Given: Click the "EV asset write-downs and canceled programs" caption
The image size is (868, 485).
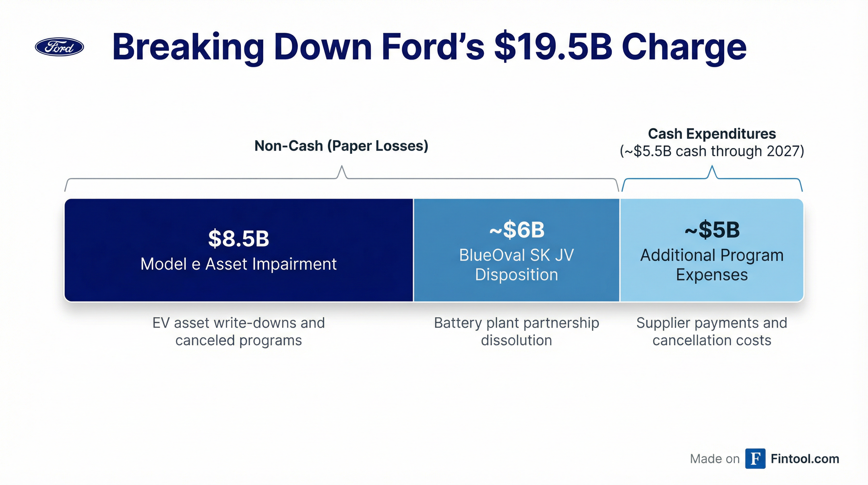Looking at the screenshot, I should 238,332.
